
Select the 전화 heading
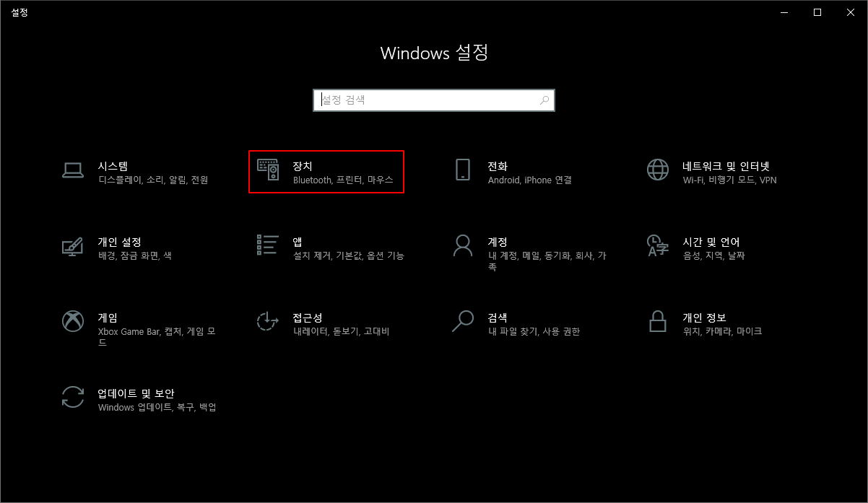click(x=498, y=166)
